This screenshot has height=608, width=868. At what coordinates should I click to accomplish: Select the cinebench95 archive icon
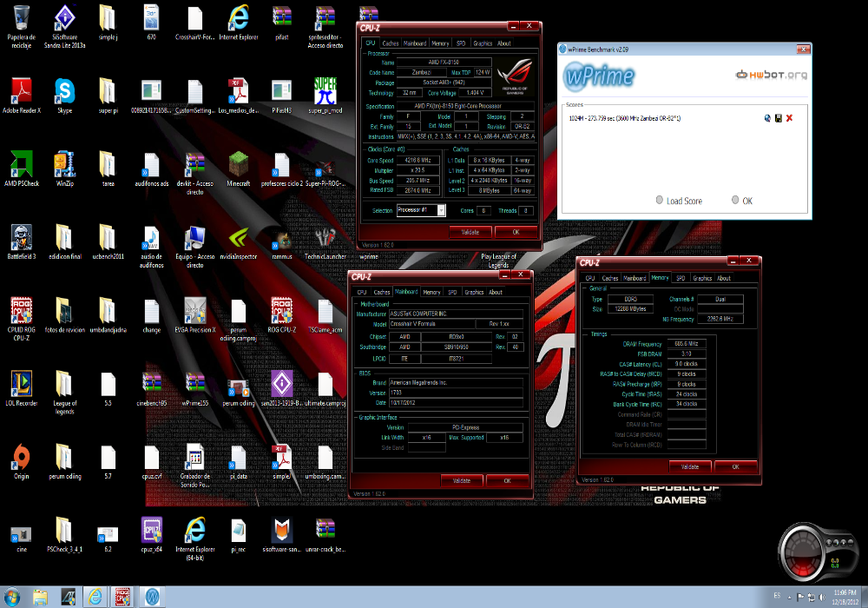click(x=152, y=388)
